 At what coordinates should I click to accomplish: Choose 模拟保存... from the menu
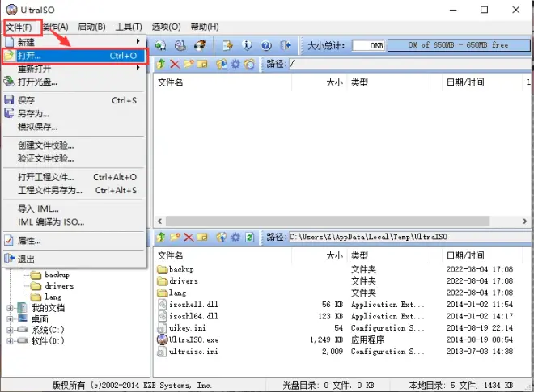(x=74, y=127)
